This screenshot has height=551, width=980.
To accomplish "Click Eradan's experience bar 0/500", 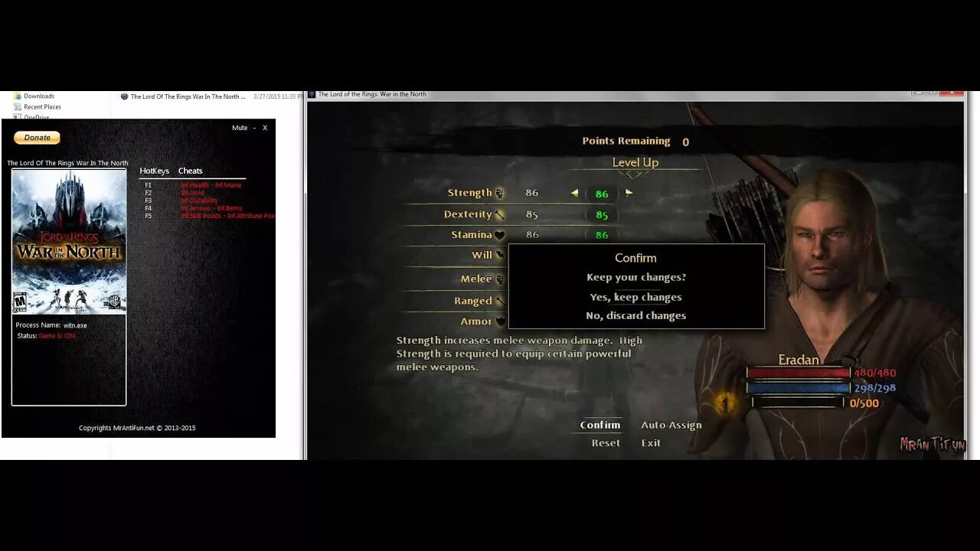I will click(799, 403).
